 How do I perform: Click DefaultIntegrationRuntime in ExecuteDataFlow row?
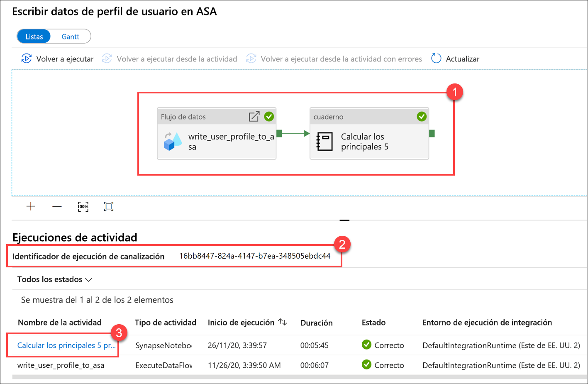[x=501, y=365]
